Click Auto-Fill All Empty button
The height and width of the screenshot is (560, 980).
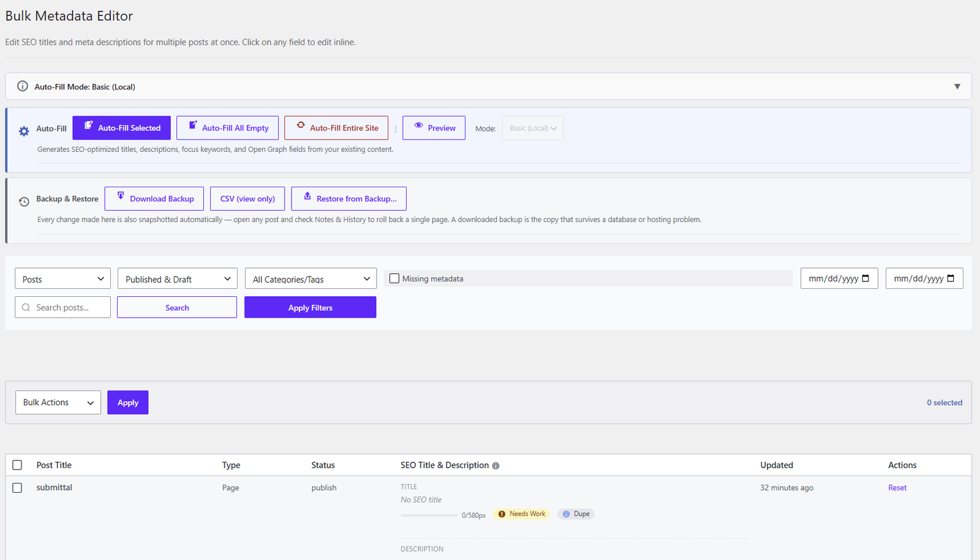click(227, 128)
